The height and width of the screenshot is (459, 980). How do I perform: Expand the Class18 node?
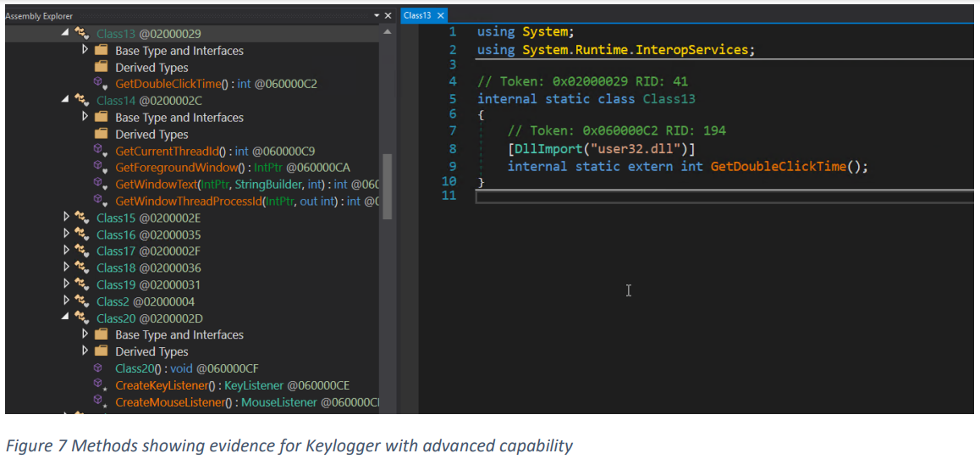coord(66,267)
